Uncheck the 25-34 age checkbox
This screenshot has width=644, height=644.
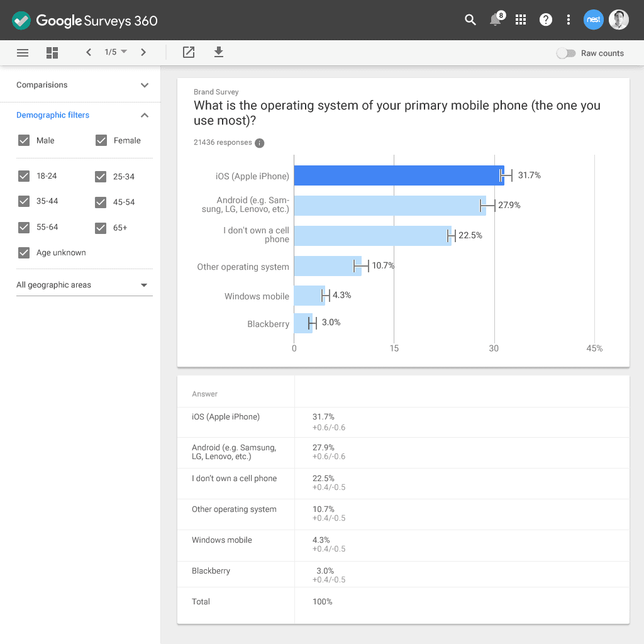click(101, 177)
